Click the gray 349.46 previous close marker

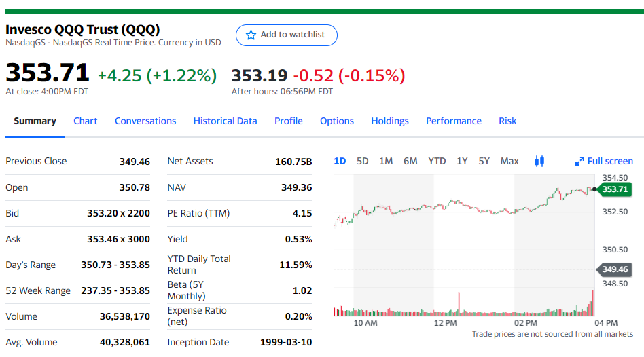614,269
